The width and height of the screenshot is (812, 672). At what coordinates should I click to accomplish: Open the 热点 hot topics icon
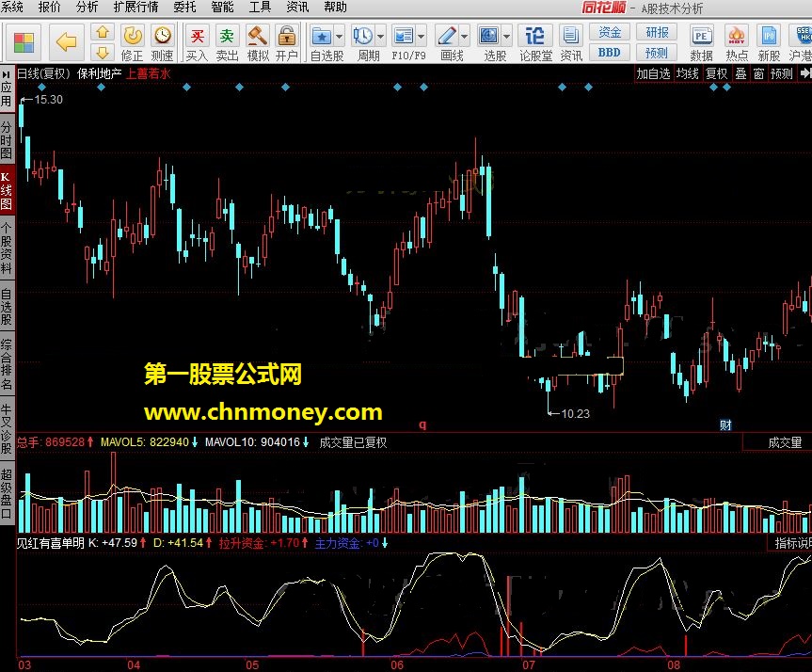pos(737,43)
